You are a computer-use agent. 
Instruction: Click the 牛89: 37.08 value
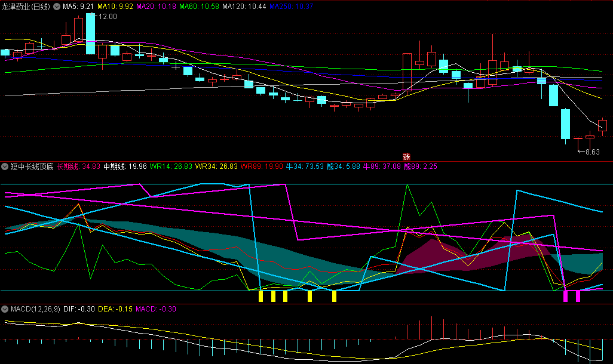coord(382,166)
